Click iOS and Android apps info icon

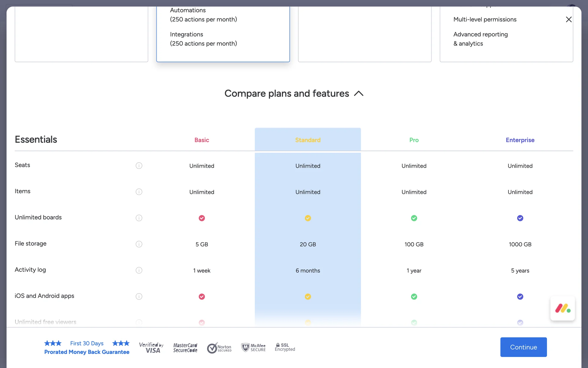[139, 297]
